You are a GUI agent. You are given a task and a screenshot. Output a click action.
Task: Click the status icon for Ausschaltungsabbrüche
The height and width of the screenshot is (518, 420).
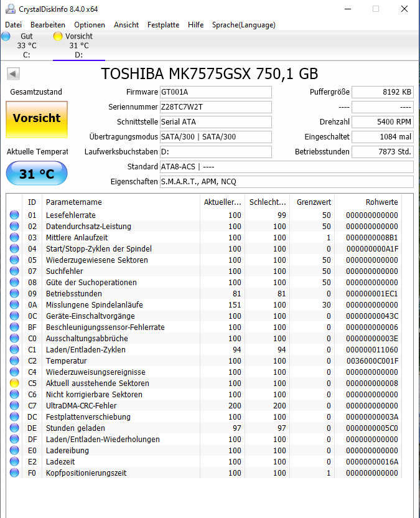(14, 339)
